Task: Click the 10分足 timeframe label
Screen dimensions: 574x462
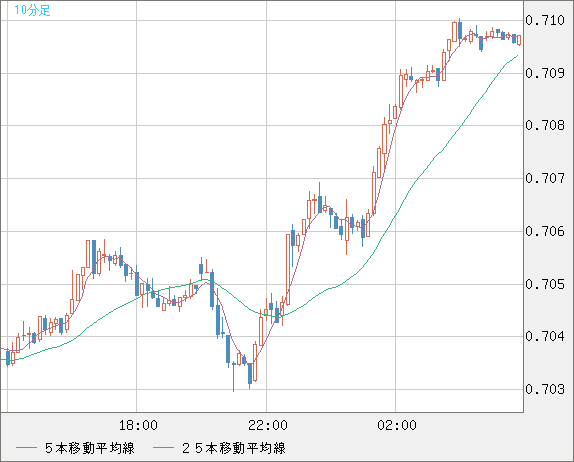Action: 32,10
